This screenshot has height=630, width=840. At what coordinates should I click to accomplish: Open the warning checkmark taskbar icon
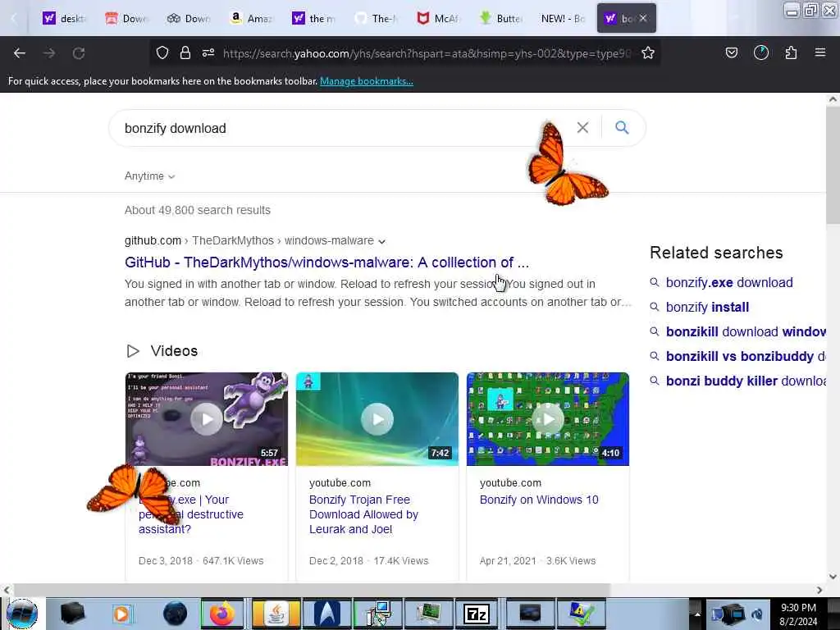click(x=582, y=614)
